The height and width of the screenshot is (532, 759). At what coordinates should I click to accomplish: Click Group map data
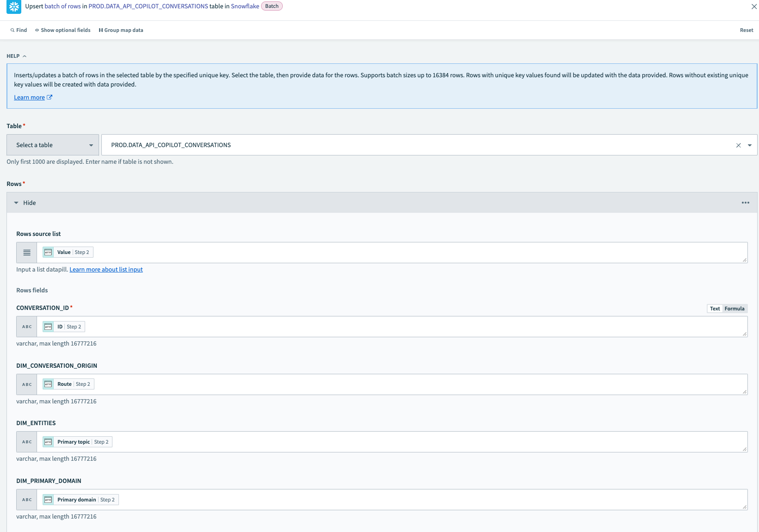pyautogui.click(x=121, y=30)
